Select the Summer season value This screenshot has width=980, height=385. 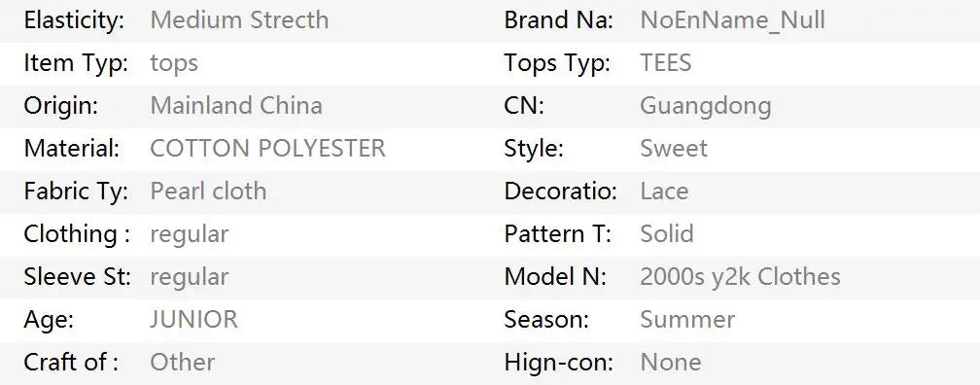(687, 319)
